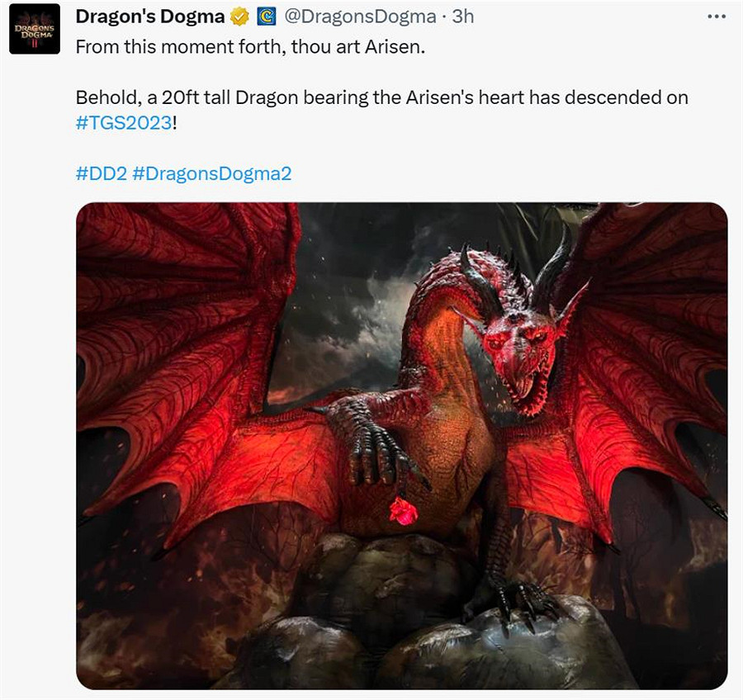743x700 pixels.
Task: Visit the @DragonsDogma handle link
Action: (x=359, y=16)
